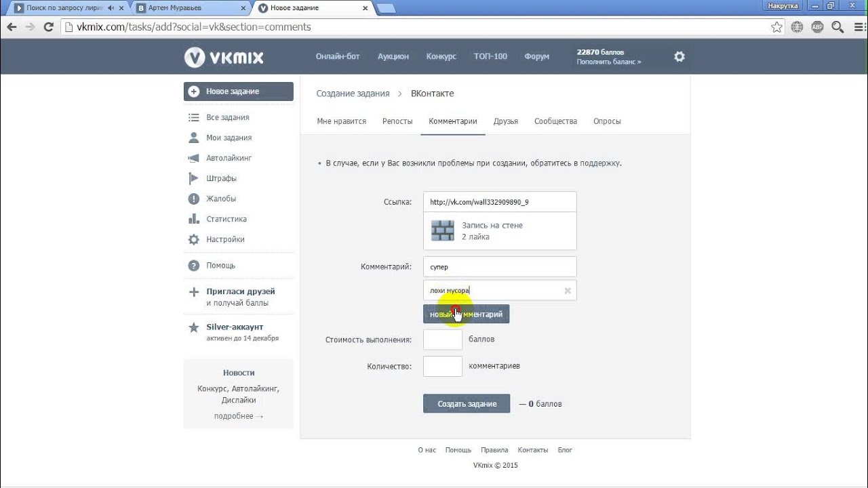The height and width of the screenshot is (488, 868).
Task: Switch to the Репосты tab
Action: click(397, 121)
